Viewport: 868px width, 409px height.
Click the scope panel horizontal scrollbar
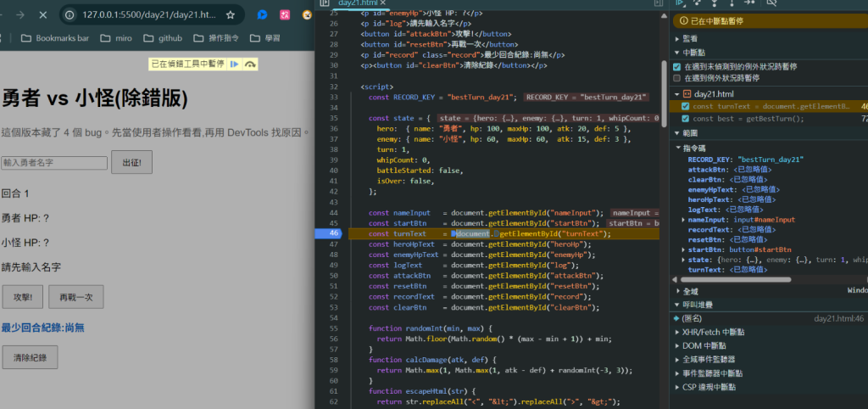(735, 280)
